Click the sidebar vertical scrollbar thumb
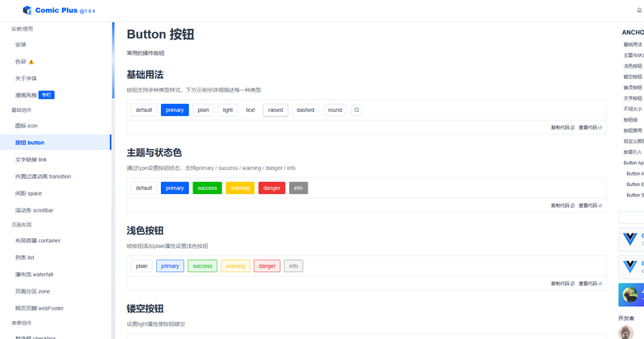This screenshot has width=644, height=339. pyautogui.click(x=113, y=60)
